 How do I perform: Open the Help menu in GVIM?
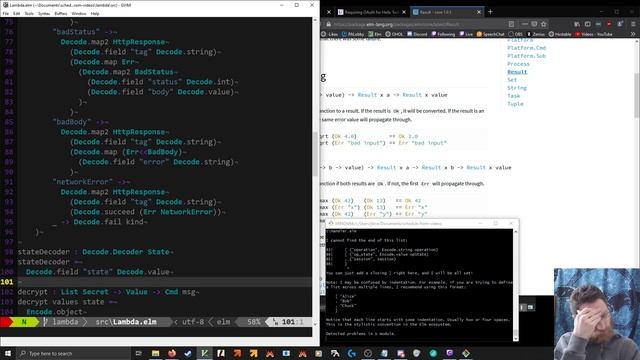coord(95,13)
